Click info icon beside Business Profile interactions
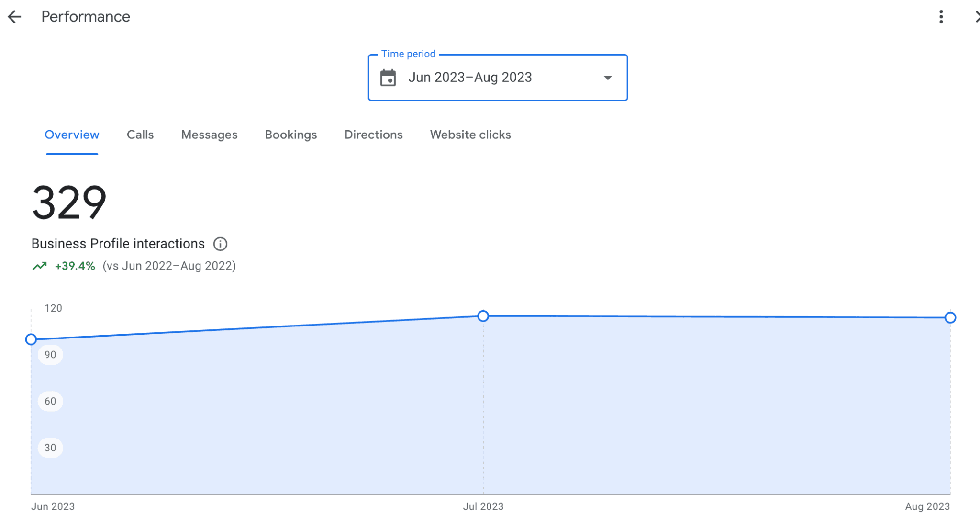 coord(220,244)
